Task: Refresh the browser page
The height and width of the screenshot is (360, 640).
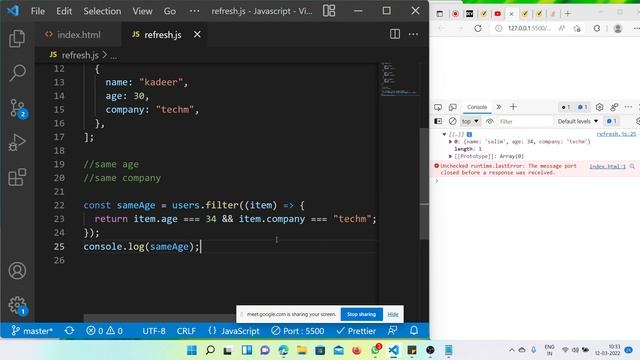Action: click(478, 28)
